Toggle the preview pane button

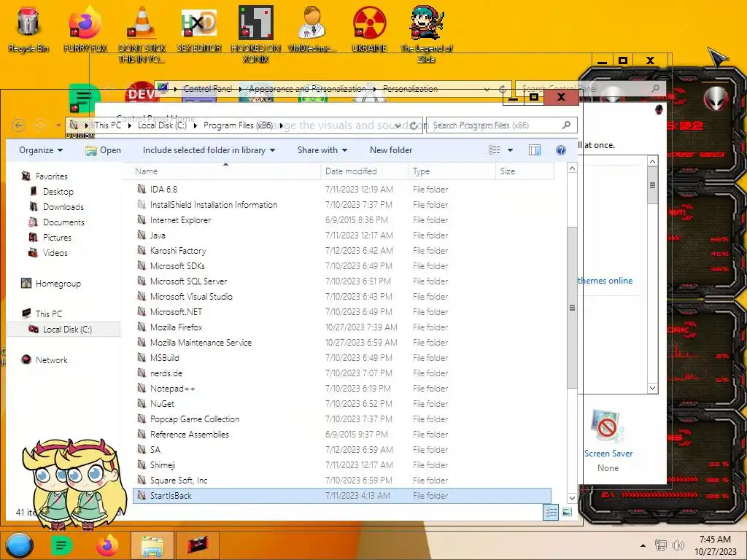click(x=535, y=150)
